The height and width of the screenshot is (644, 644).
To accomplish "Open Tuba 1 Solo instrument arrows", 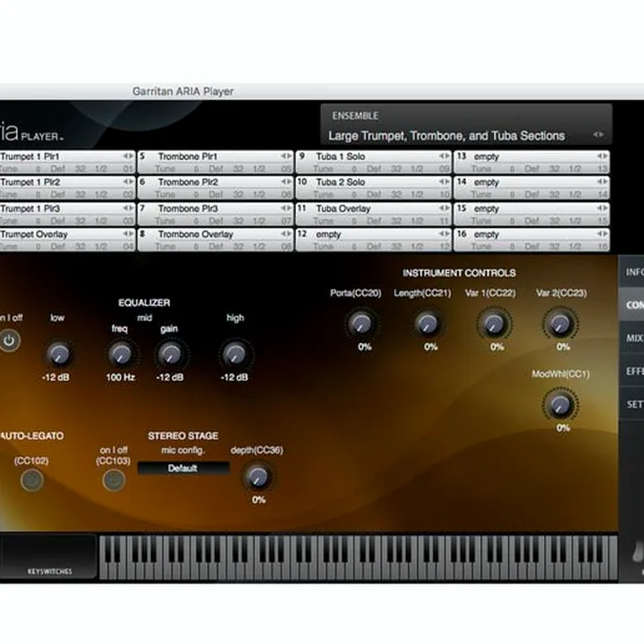I will point(445,156).
